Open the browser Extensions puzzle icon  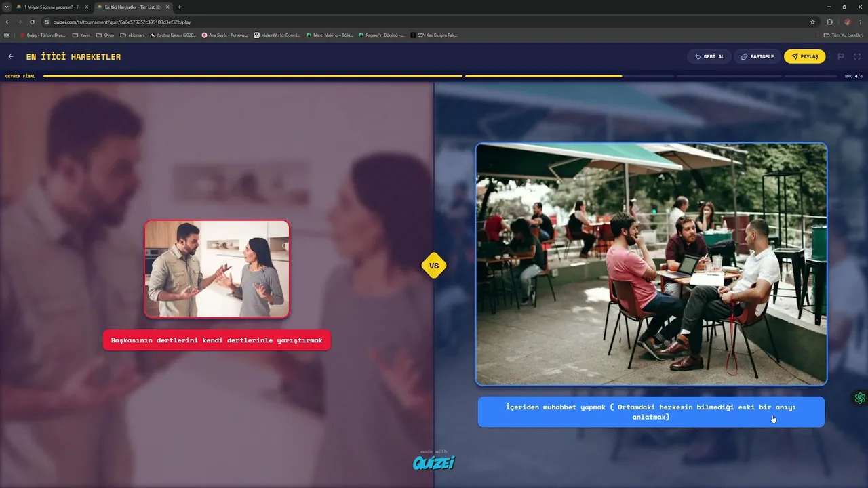tap(830, 22)
